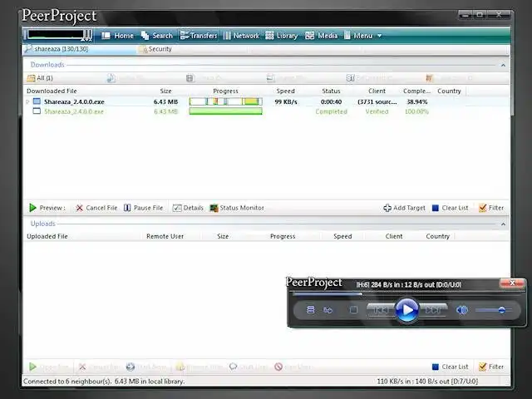Click the faded Browse User folder icon
This screenshot has width=532, height=399.
click(180, 367)
